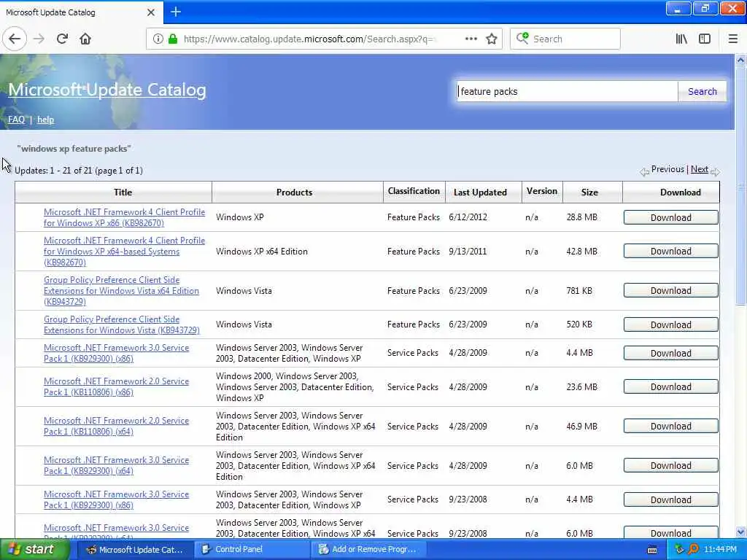747x560 pixels.
Task: Click the catalog Search button
Action: 703,91
